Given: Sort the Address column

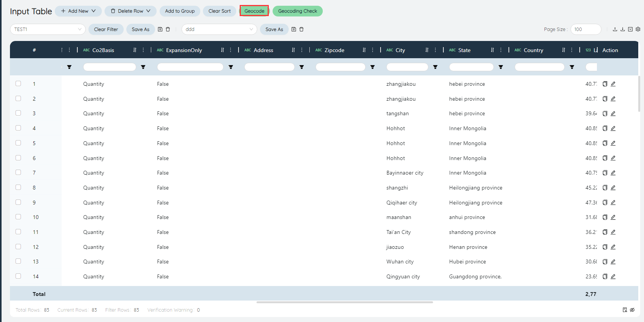Looking at the screenshot, I should [293, 50].
